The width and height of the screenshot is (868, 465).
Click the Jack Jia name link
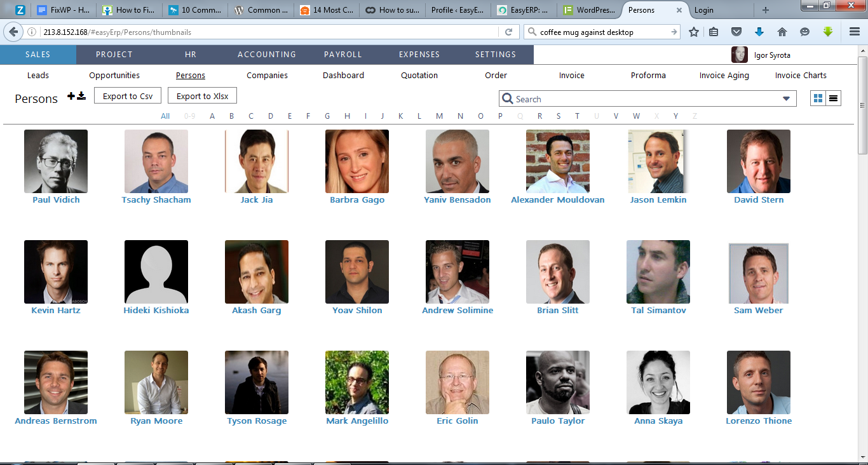tap(257, 199)
